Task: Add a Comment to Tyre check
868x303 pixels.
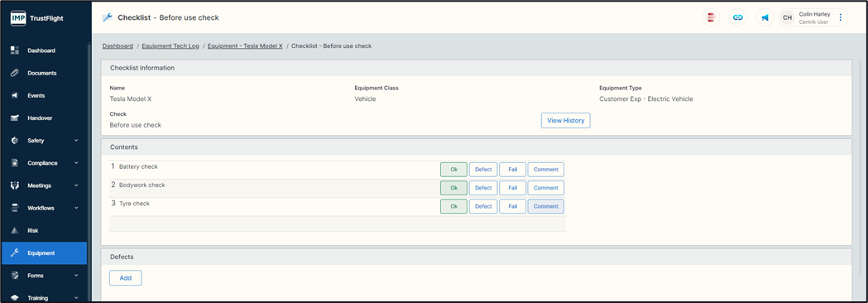Action: coord(546,206)
